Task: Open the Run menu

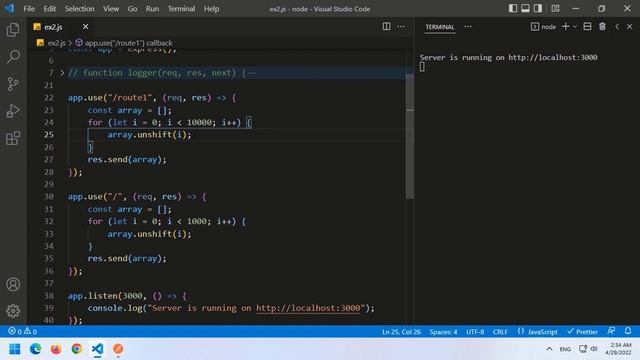Action: tap(152, 9)
